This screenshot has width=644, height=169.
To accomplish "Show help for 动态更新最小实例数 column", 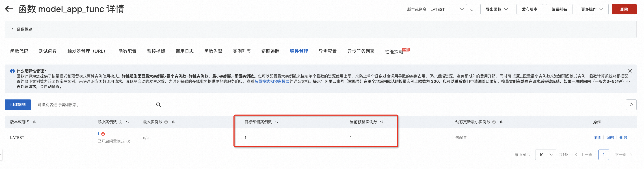I will [x=494, y=122].
